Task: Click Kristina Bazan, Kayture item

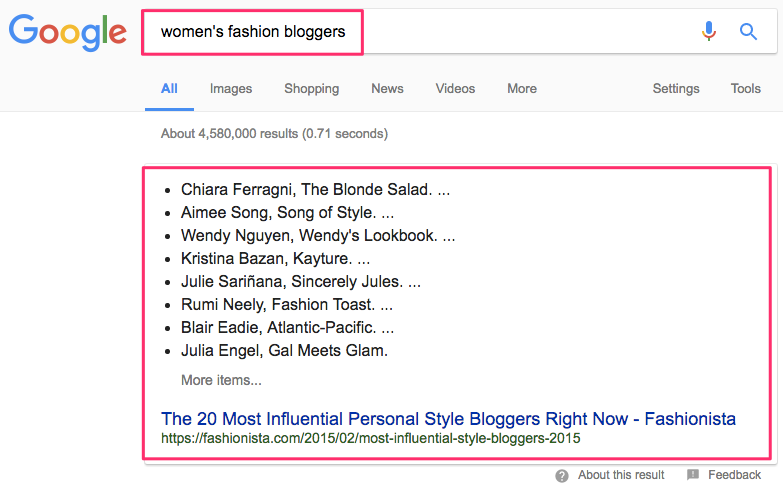Action: pyautogui.click(x=275, y=259)
